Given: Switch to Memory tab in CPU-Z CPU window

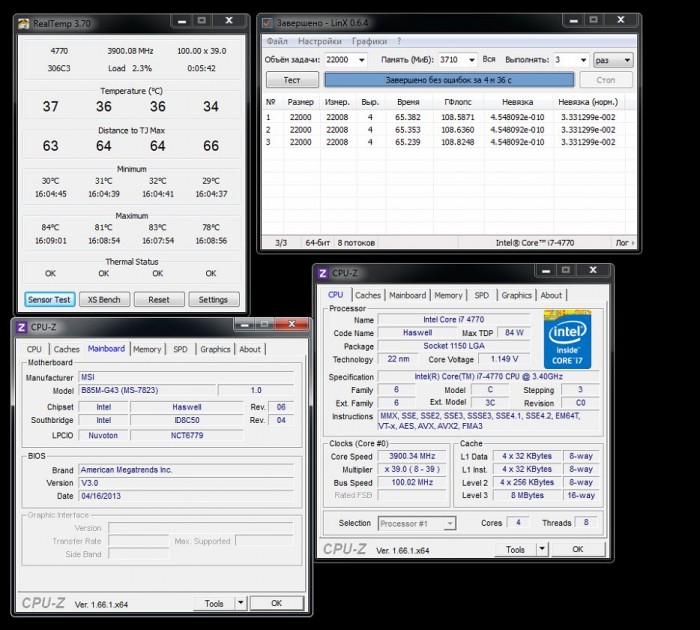Looking at the screenshot, I should click(x=448, y=295).
